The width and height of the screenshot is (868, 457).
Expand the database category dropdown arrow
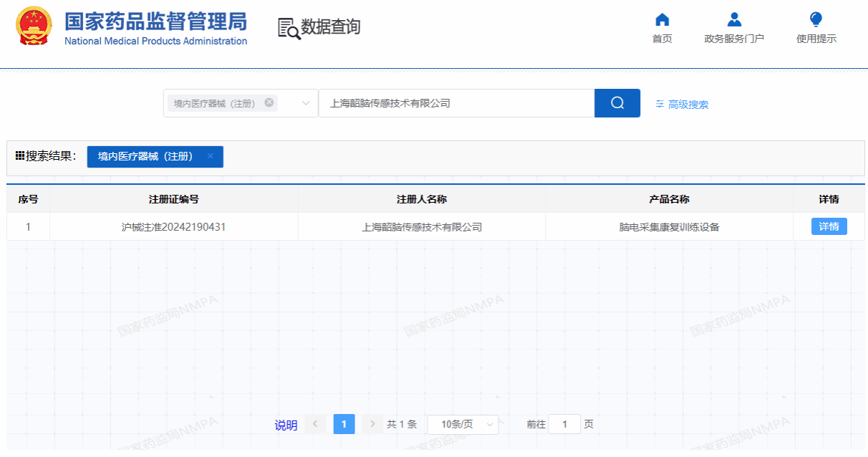pyautogui.click(x=306, y=103)
